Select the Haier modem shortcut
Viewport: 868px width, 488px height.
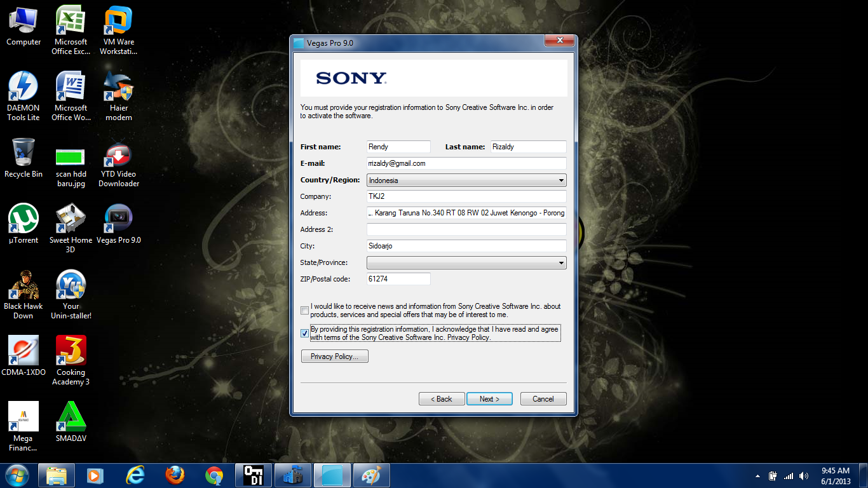coord(118,96)
